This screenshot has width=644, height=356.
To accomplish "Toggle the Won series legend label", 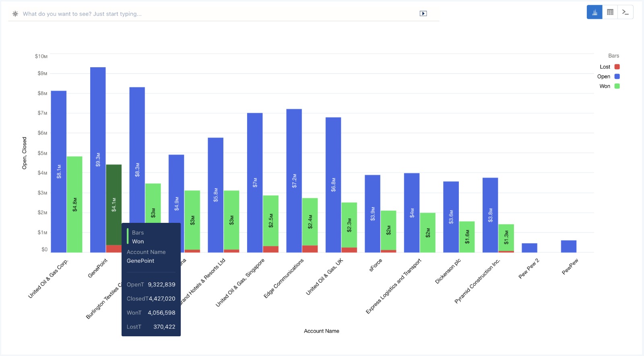I will coord(605,86).
